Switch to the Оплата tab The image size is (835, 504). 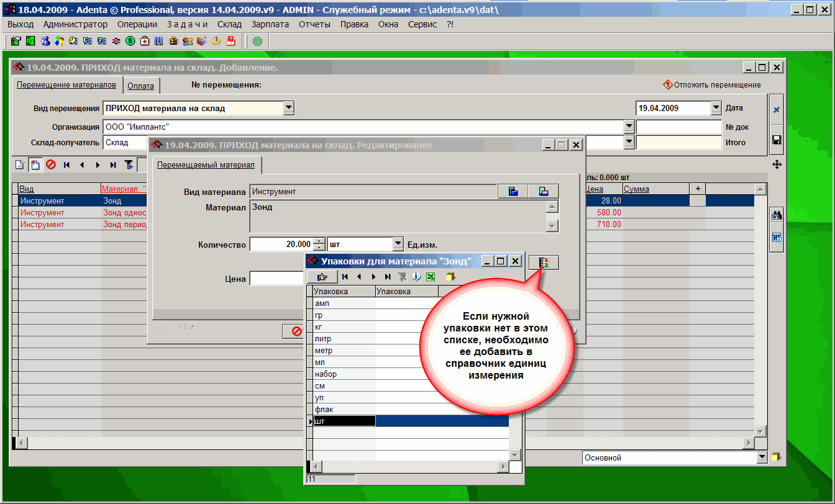click(140, 86)
